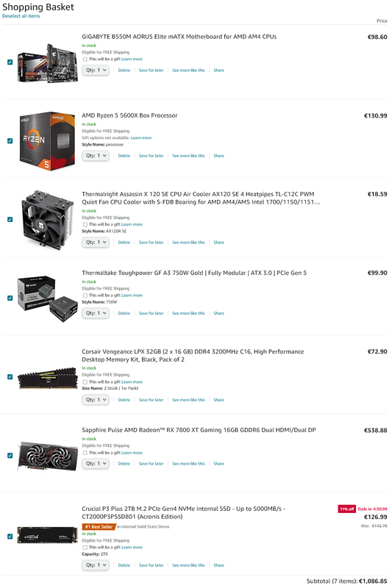Delete the Thermalright Assassin cooler from basket
Viewport: 392px width, 588px height.
tap(124, 243)
